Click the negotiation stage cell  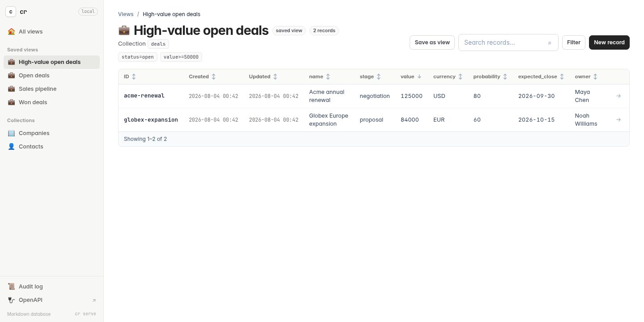(x=375, y=96)
